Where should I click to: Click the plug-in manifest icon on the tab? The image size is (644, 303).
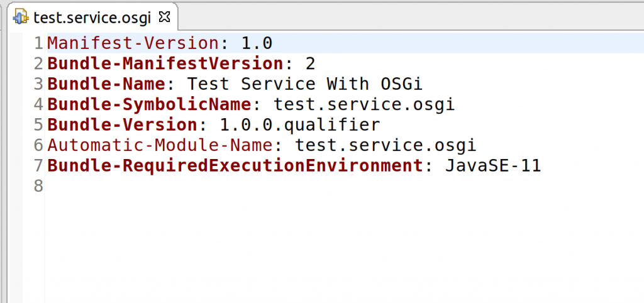click(21, 17)
